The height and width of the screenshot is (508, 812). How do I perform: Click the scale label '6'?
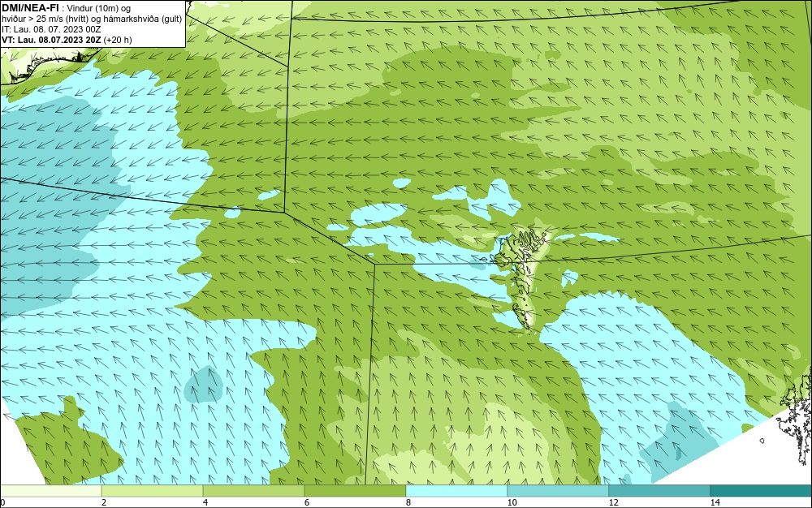(x=307, y=502)
